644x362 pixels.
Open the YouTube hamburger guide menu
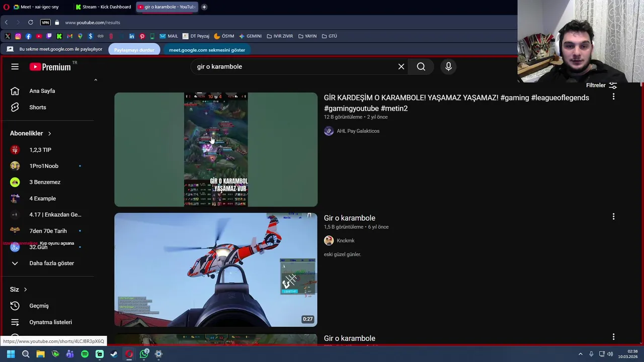click(15, 66)
